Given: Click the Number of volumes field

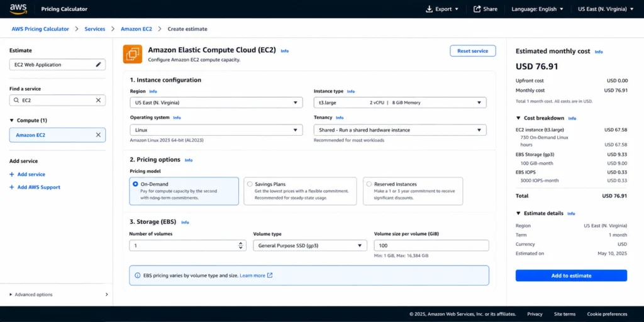Looking at the screenshot, I should (x=187, y=246).
